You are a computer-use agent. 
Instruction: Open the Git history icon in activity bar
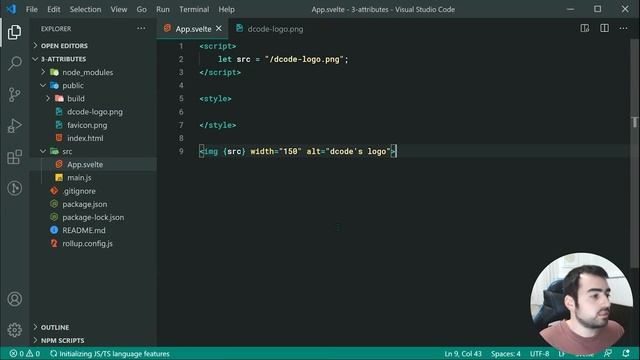tap(14, 188)
